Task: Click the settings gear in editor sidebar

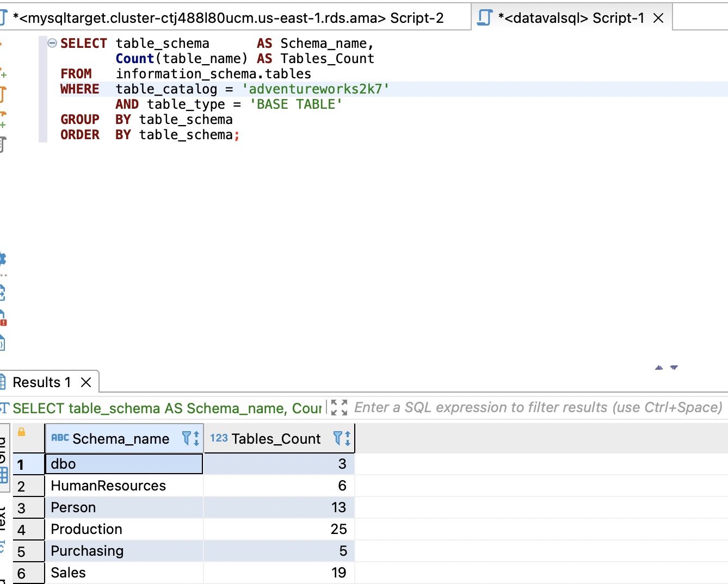Action: 3,258
